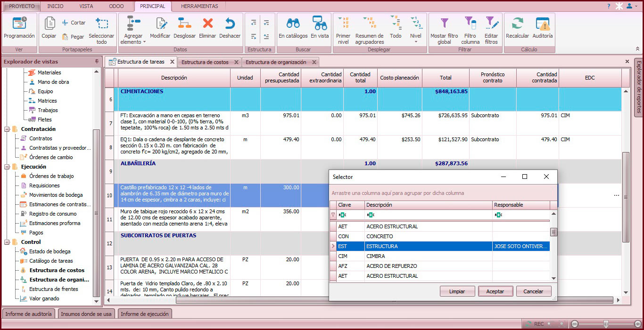Screen dimensions: 644x330
Task: Click the Recalcular icon
Action: coord(517,24)
